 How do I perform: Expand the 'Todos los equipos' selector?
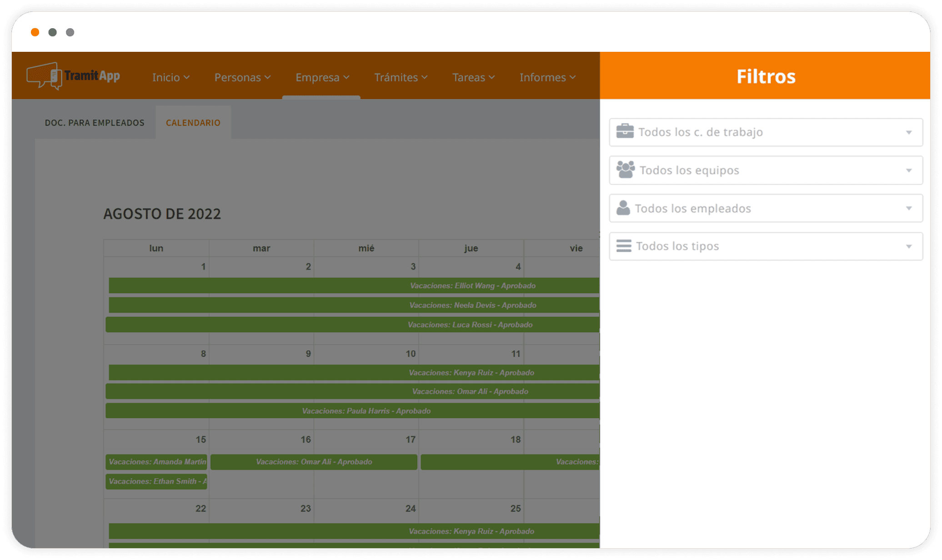908,170
